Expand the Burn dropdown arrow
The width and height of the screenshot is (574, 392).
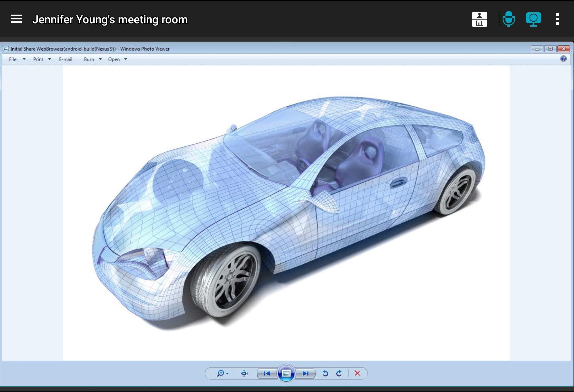[100, 59]
